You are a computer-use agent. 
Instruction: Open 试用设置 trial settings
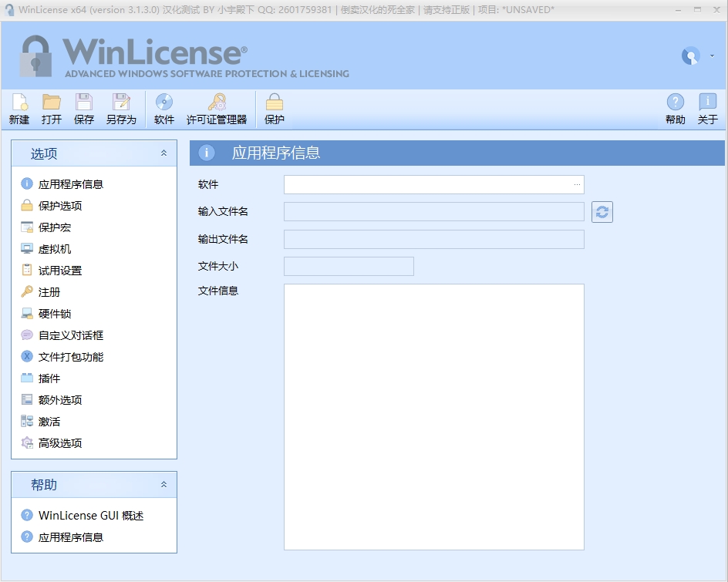[52, 271]
